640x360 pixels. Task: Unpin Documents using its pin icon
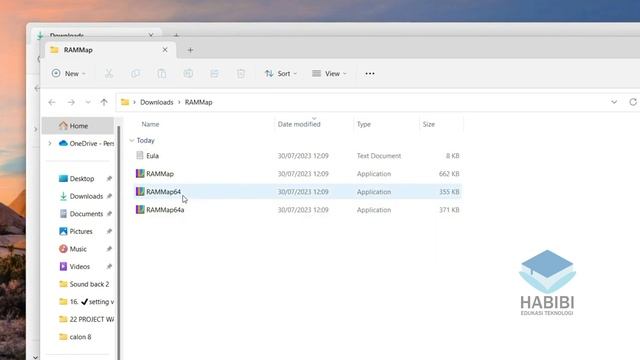click(x=109, y=214)
